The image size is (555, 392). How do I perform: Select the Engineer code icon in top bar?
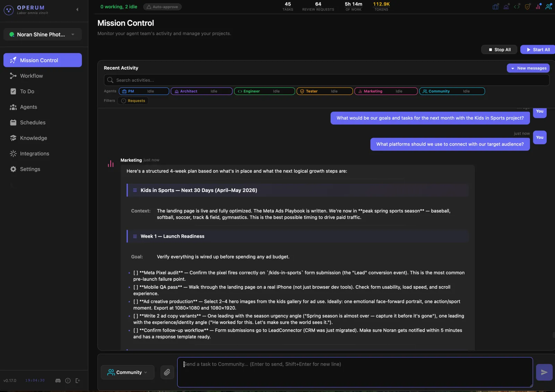pyautogui.click(x=517, y=7)
